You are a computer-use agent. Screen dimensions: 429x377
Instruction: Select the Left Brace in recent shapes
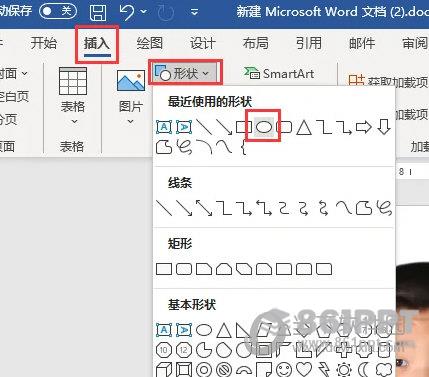tap(244, 147)
